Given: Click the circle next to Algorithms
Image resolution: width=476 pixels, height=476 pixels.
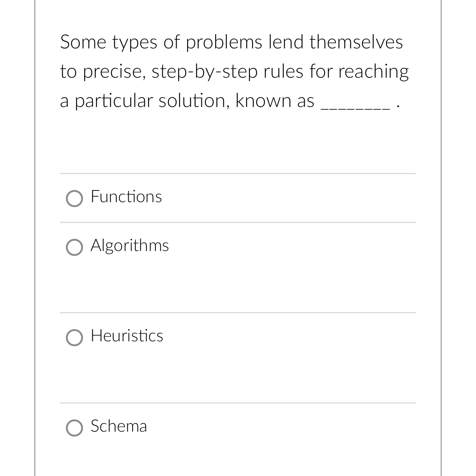Looking at the screenshot, I should click(74, 247).
